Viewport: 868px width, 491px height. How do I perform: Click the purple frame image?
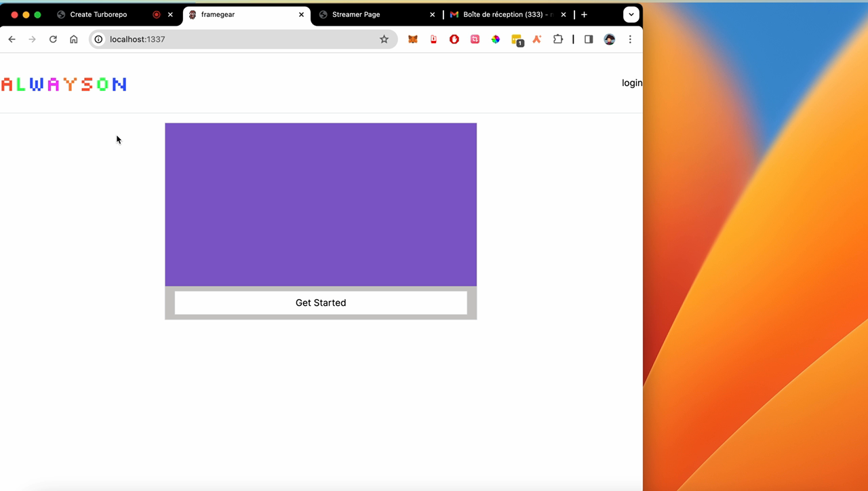click(321, 204)
